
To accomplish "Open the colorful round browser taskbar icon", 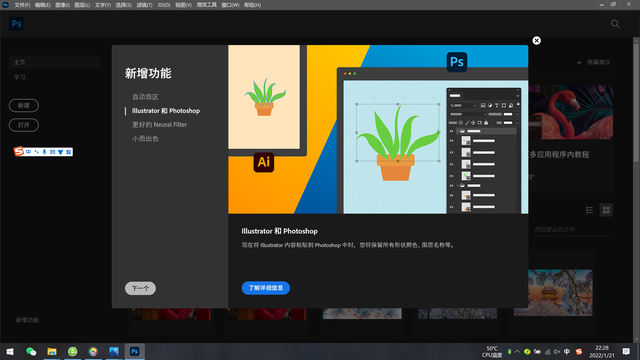I will coord(93,351).
